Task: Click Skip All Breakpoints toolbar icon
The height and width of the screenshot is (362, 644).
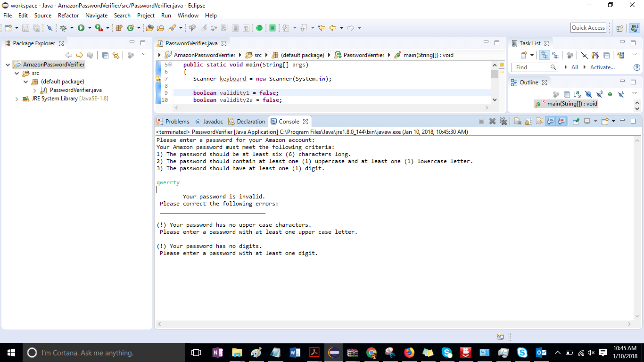Action: click(50, 28)
